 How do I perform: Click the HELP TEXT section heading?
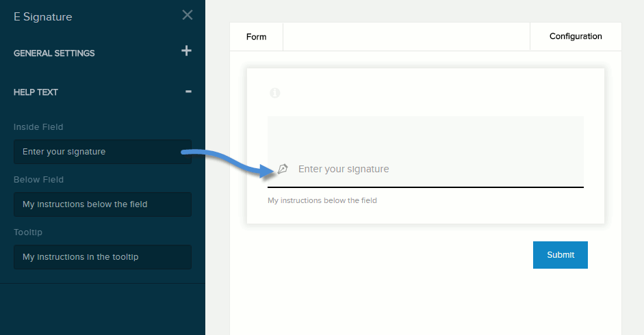pyautogui.click(x=36, y=92)
